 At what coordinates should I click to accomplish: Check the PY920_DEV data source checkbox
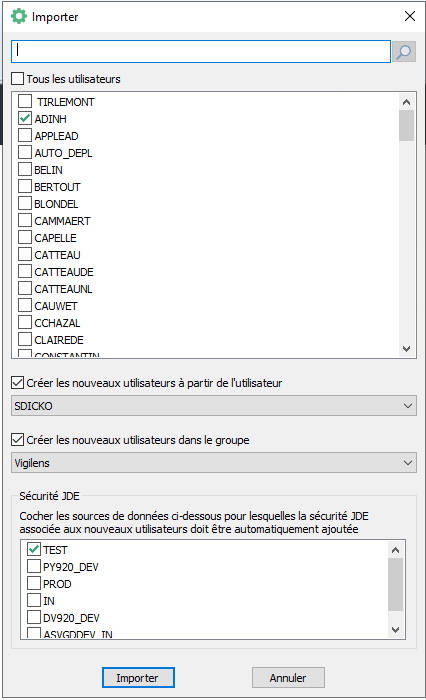[x=34, y=566]
